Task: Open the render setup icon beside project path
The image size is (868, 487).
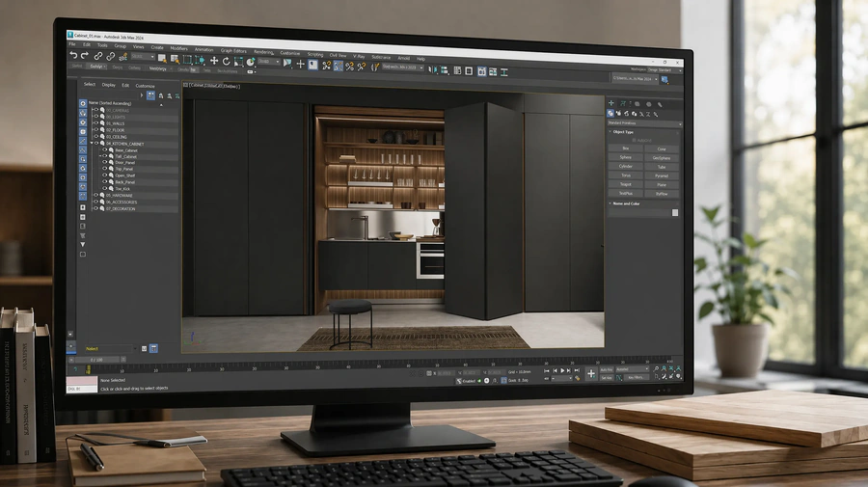Action: (665, 80)
